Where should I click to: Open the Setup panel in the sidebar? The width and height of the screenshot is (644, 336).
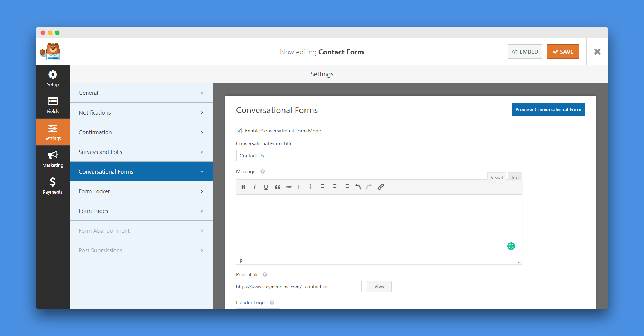point(53,78)
